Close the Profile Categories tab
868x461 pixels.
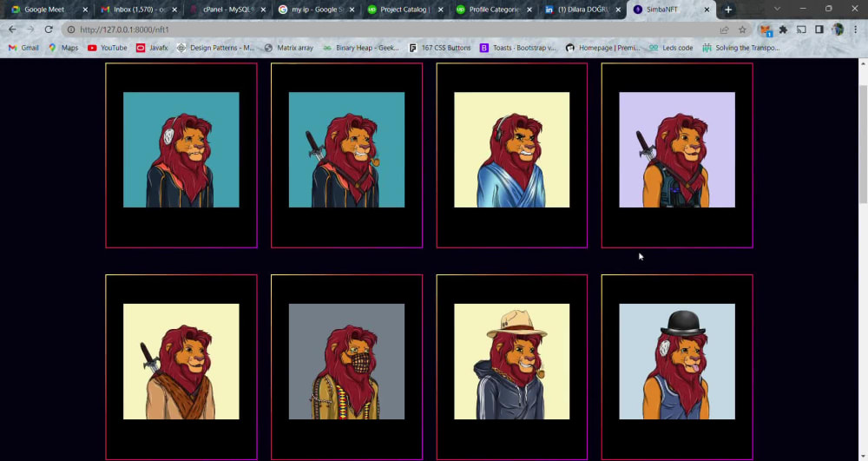529,10
